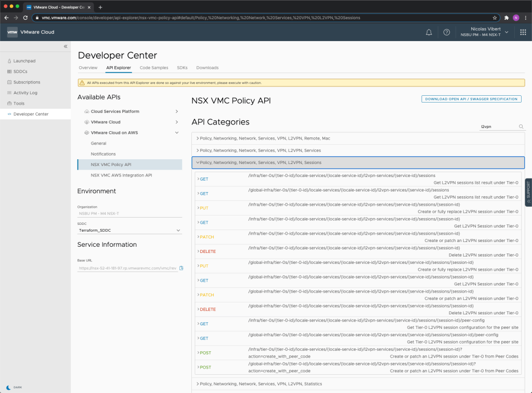The image size is (532, 393).
Task: Select NSX VMC AWS Integration API
Action: (121, 175)
